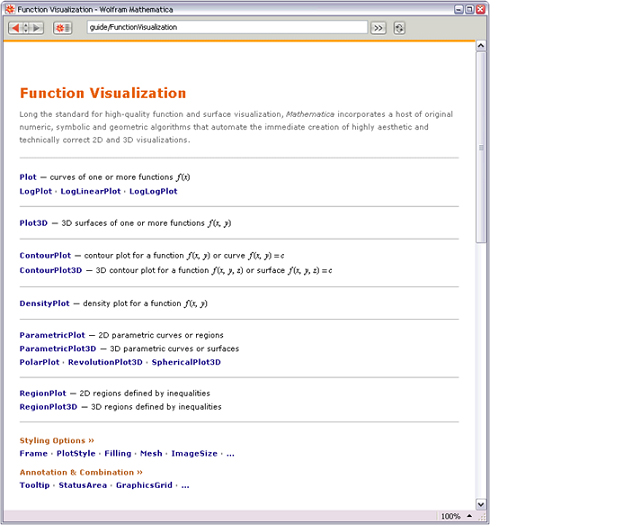Open the LogLogPlot link
This screenshot has height=527, width=621.
153,191
